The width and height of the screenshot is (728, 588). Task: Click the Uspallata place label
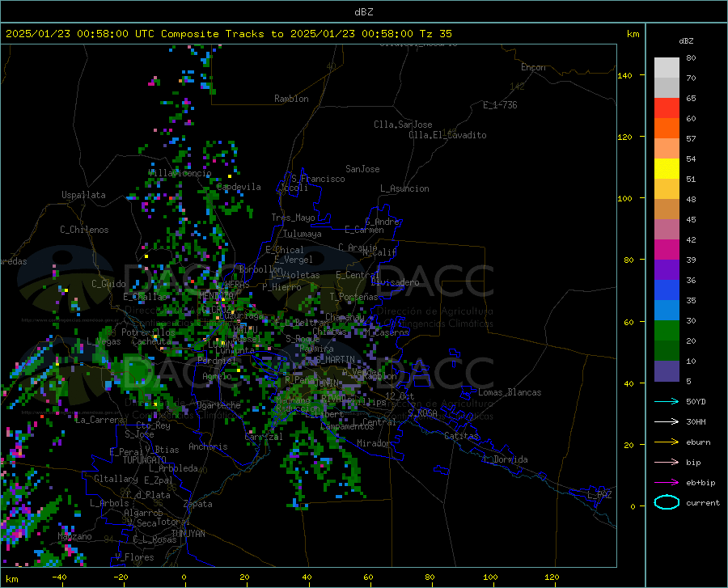click(x=83, y=195)
